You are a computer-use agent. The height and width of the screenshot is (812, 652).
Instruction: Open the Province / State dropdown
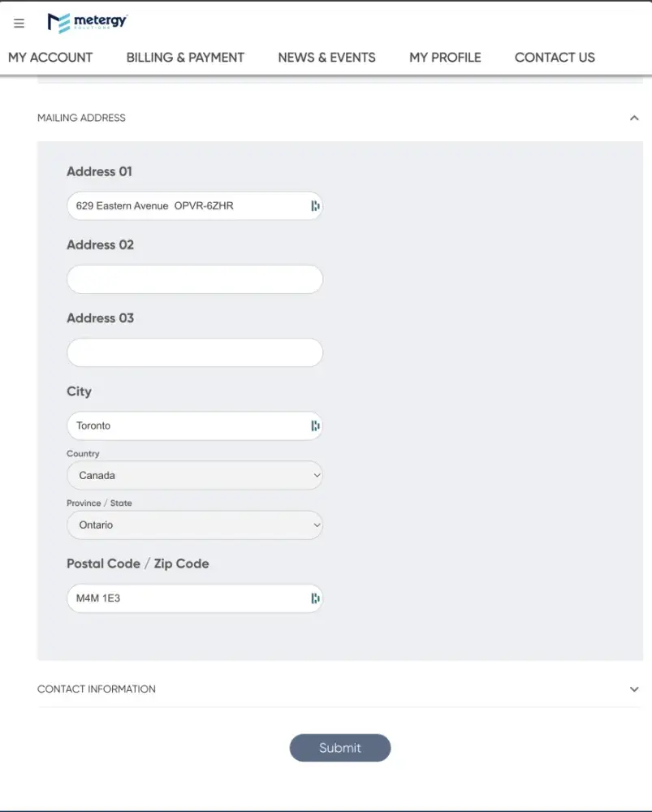(x=194, y=525)
